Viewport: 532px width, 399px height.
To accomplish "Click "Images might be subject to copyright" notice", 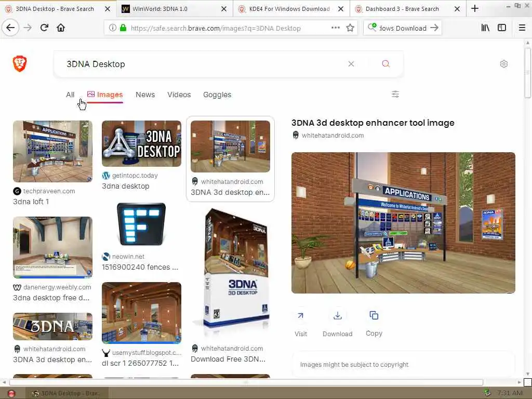I will point(354,364).
